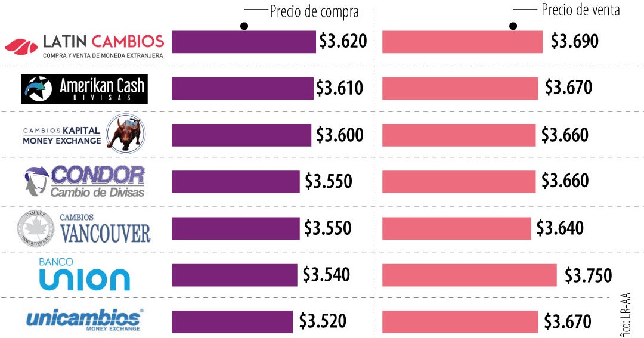Click the Cambios Kapital bull icon
Screen dimensions: 644x338
[125, 132]
